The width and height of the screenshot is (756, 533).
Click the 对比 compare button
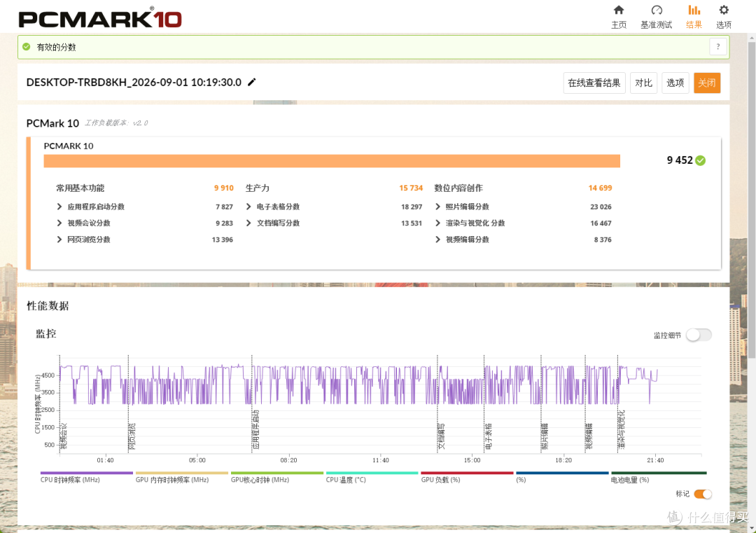pyautogui.click(x=643, y=83)
